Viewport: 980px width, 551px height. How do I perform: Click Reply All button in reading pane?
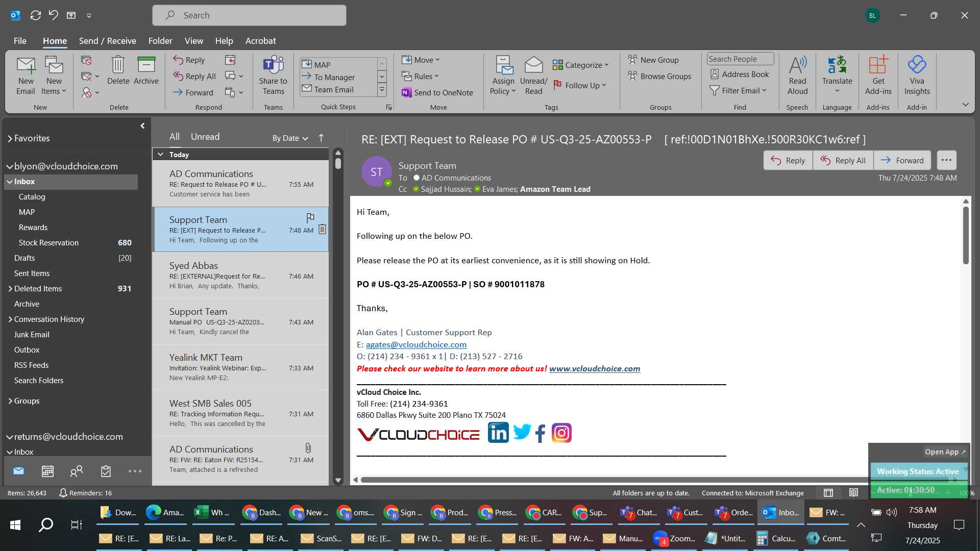coord(843,160)
